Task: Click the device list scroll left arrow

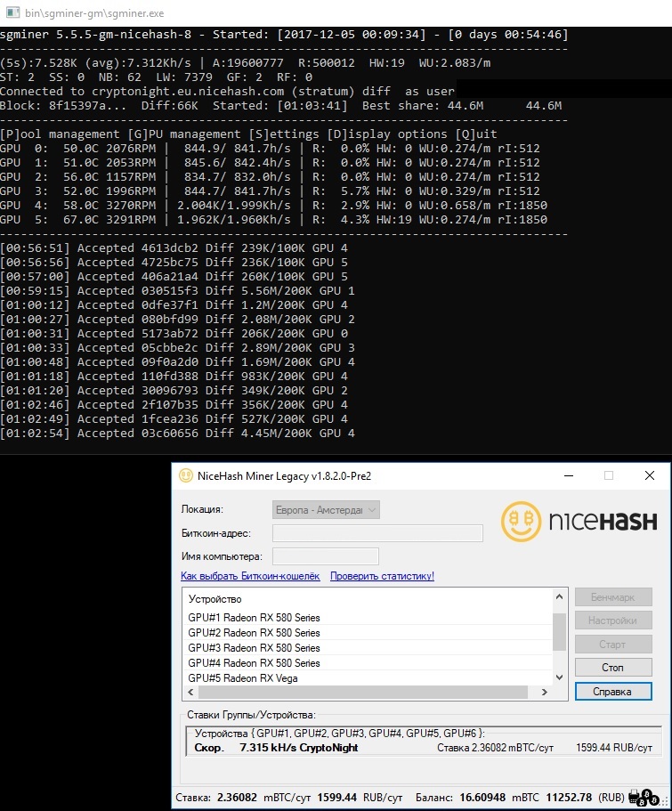Action: point(190,692)
